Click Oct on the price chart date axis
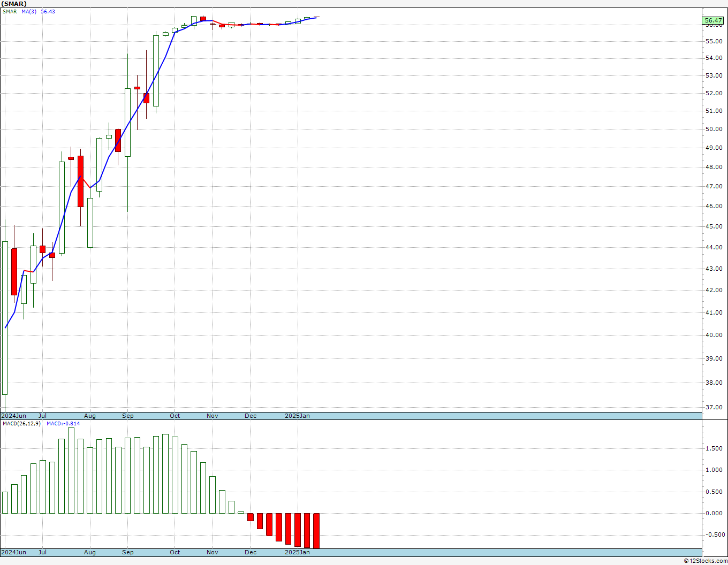The width and height of the screenshot is (728, 565). click(x=175, y=416)
